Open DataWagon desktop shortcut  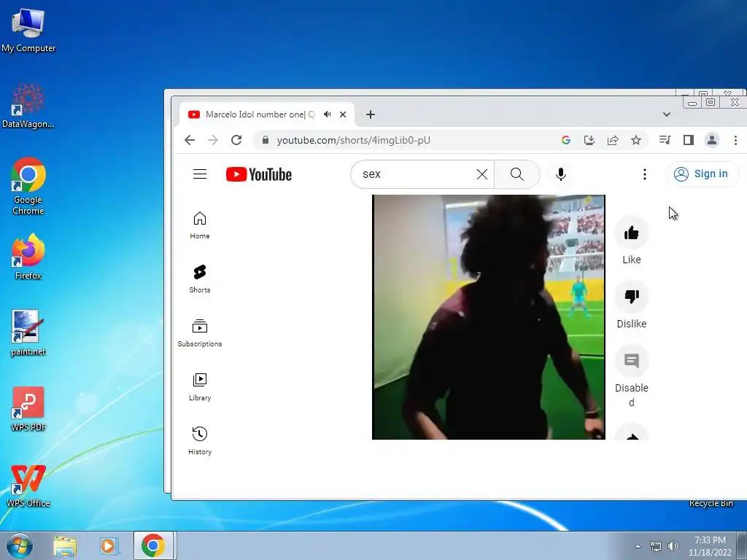[28, 106]
